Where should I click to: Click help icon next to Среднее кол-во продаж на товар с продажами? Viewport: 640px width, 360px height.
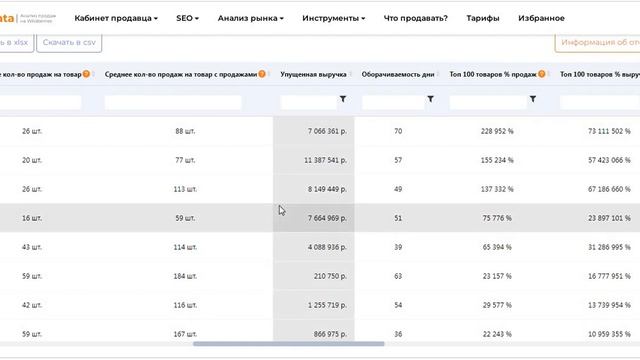pos(262,74)
